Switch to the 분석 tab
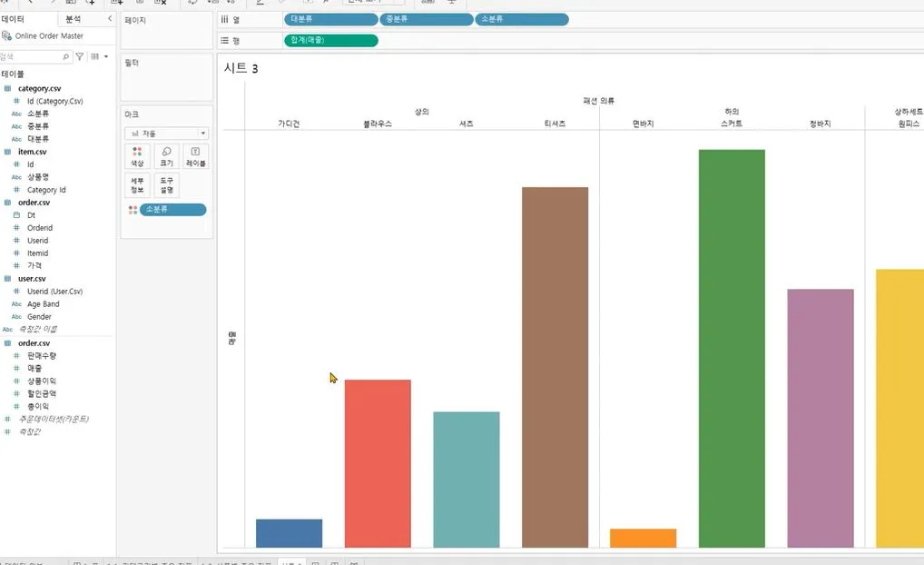This screenshot has width=924, height=565. point(74,19)
